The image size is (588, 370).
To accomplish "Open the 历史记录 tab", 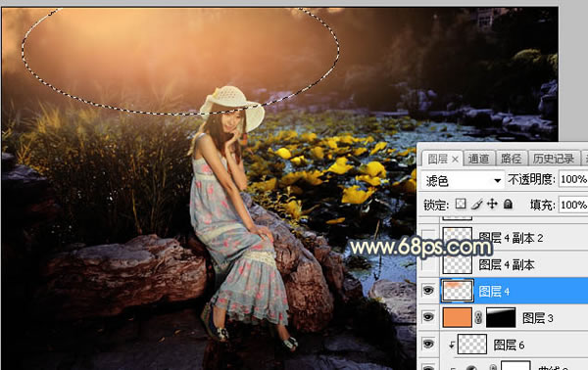I will coord(553,159).
